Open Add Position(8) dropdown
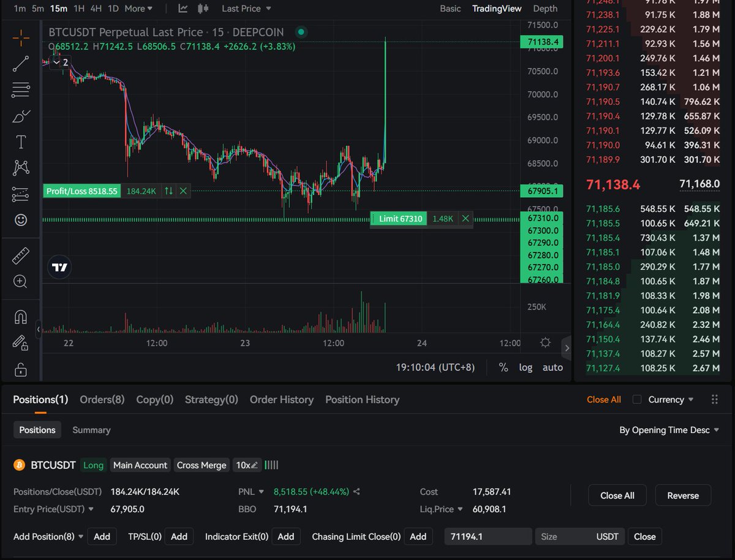Image resolution: width=735 pixels, height=560 pixels. tap(48, 537)
